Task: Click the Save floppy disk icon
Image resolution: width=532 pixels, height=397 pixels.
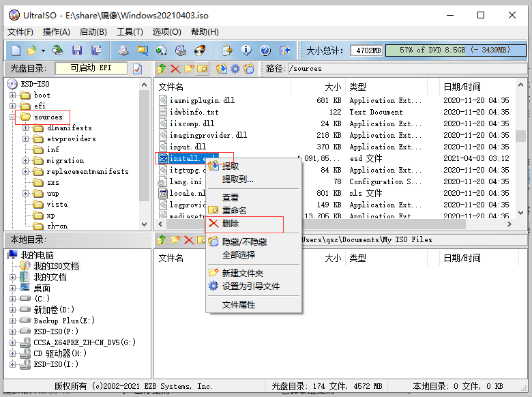Action: (77, 50)
